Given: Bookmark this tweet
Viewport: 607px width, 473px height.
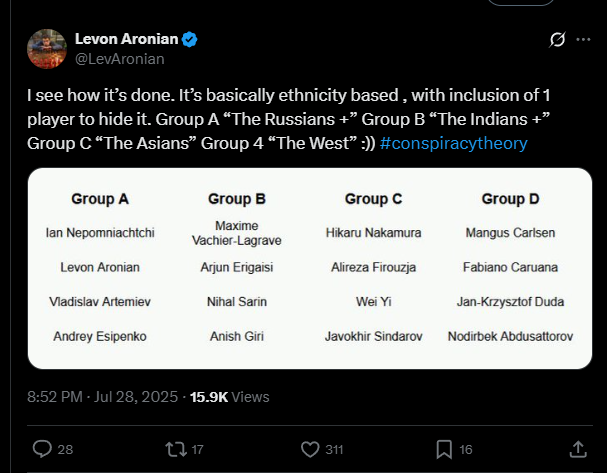Looking at the screenshot, I should [444, 449].
